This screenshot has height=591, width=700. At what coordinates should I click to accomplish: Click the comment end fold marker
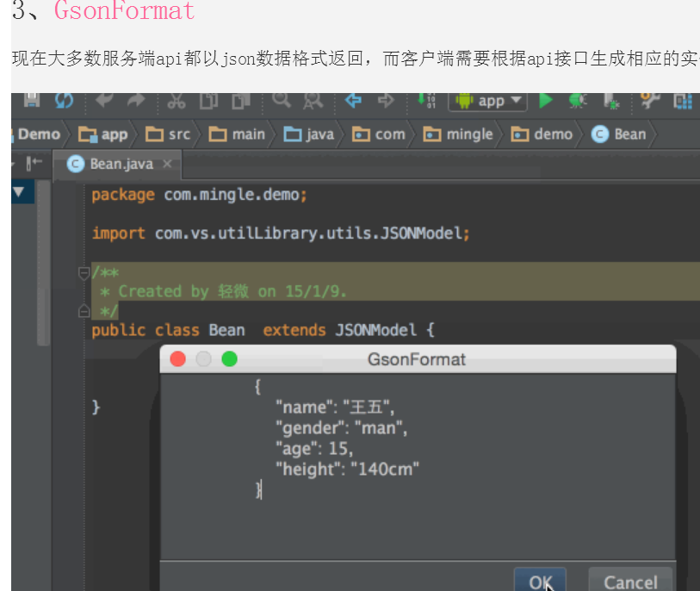84,311
